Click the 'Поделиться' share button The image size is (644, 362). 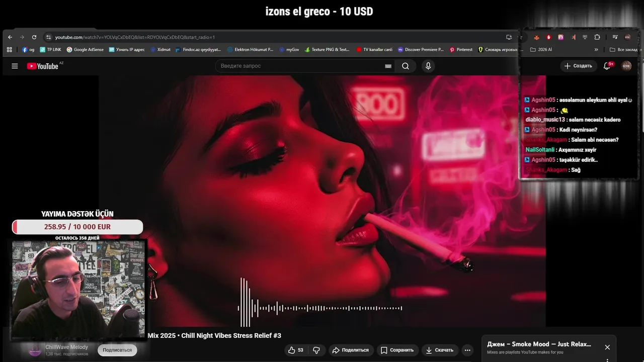(351, 350)
